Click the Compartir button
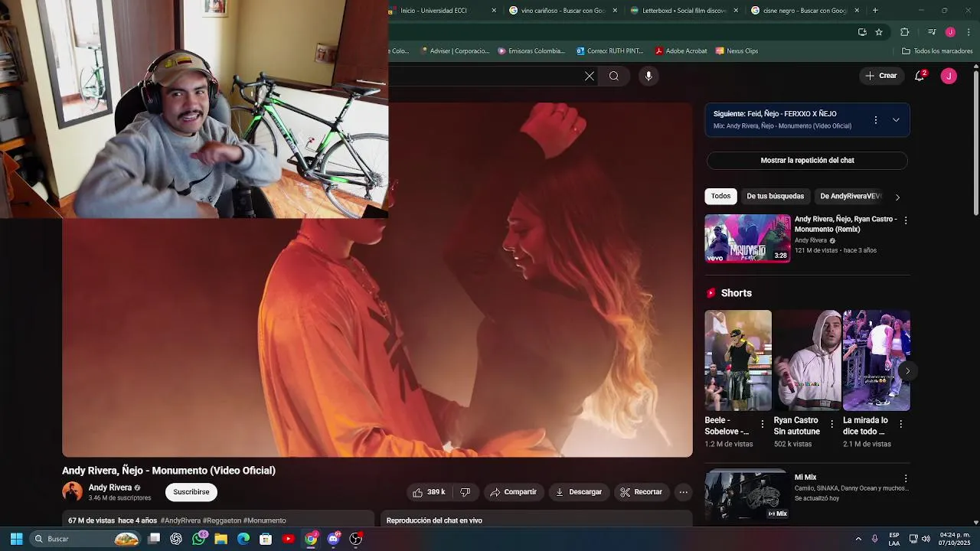The image size is (980, 551). click(513, 492)
